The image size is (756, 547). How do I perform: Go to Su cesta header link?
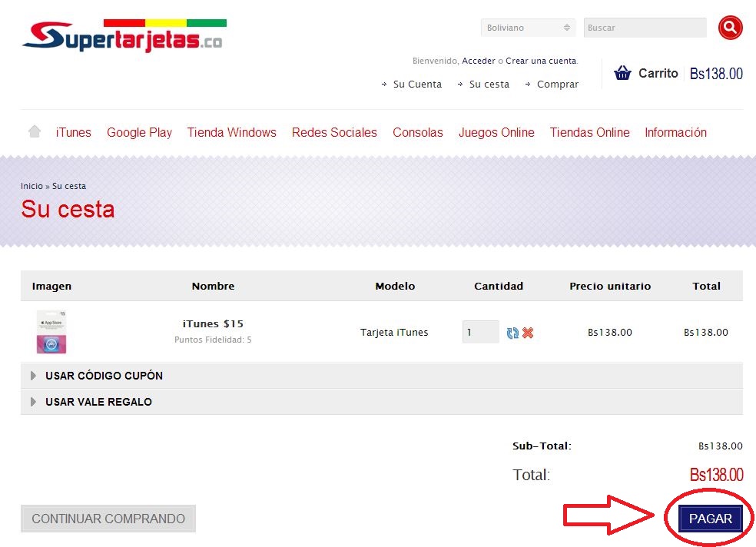(x=489, y=84)
